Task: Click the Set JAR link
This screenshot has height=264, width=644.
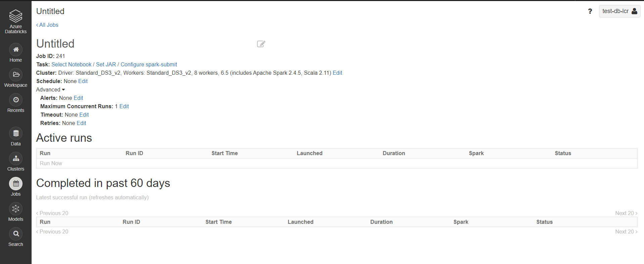Action: (x=106, y=64)
